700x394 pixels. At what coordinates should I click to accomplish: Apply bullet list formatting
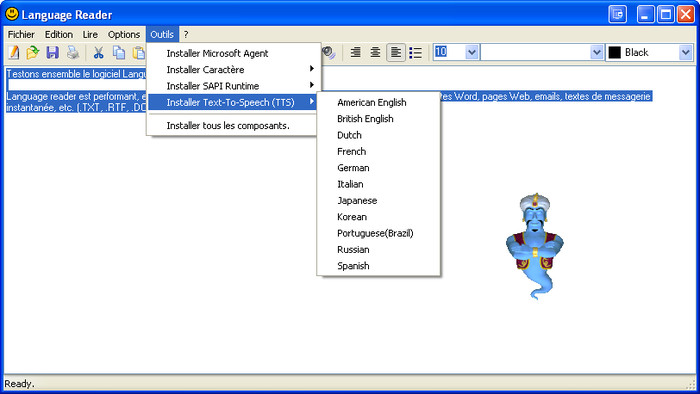(x=416, y=53)
